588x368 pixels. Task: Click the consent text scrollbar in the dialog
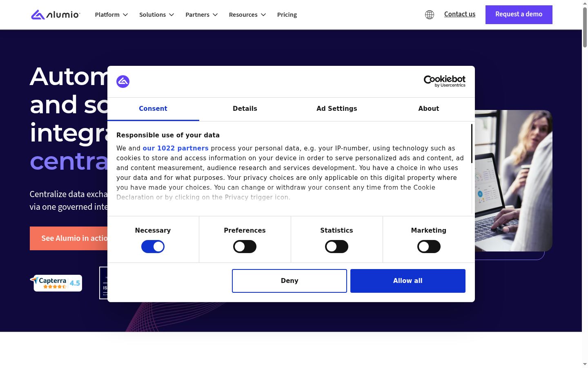[472, 144]
